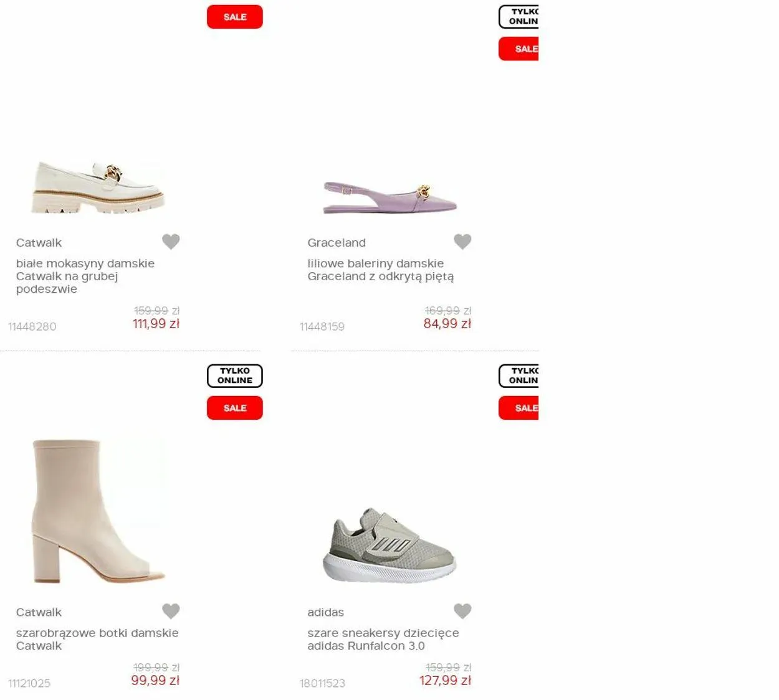This screenshot has width=779, height=700.
Task: Click SALE badge on white Catwalk loafers
Action: point(234,17)
